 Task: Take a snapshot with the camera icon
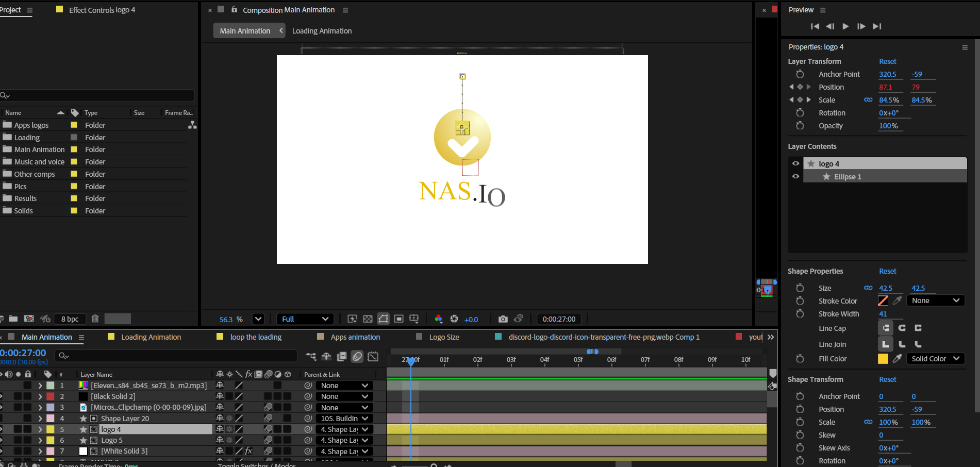(x=503, y=319)
